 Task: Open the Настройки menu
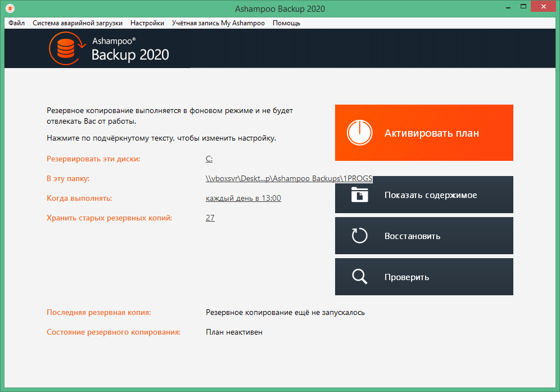pos(147,23)
